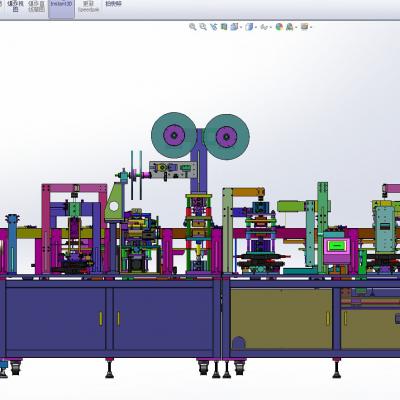The height and width of the screenshot is (400, 400).
Task: Click the Update Speedpak button
Action: [x=88, y=7]
